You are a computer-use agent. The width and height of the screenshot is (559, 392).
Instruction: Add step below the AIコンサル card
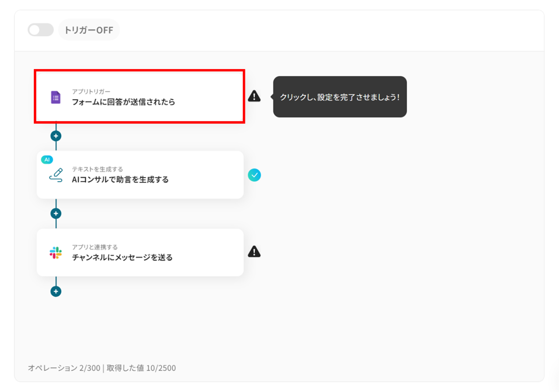[56, 213]
